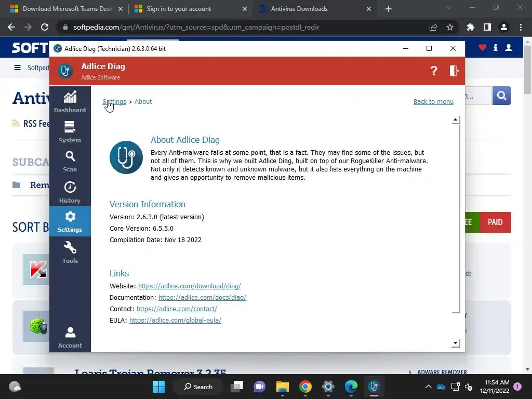
Task: Open the Chrome tab search chevron
Action: (x=448, y=7)
